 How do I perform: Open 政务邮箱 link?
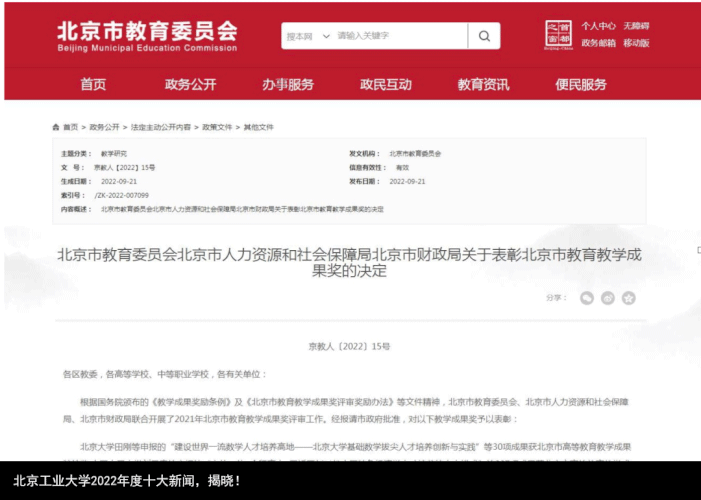598,43
